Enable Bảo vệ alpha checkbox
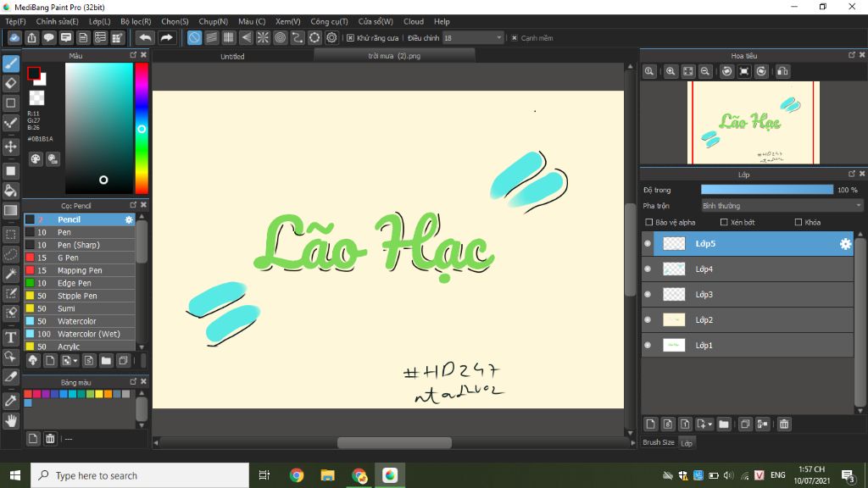 coord(648,223)
